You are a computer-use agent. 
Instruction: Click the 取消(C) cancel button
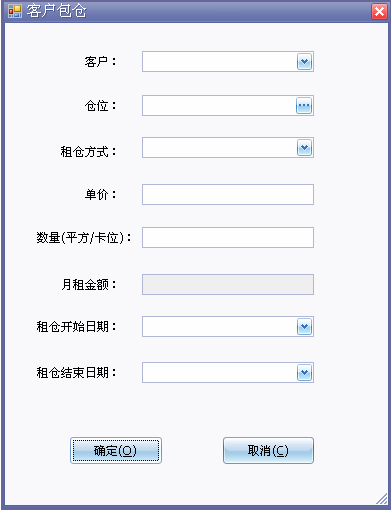(268, 451)
